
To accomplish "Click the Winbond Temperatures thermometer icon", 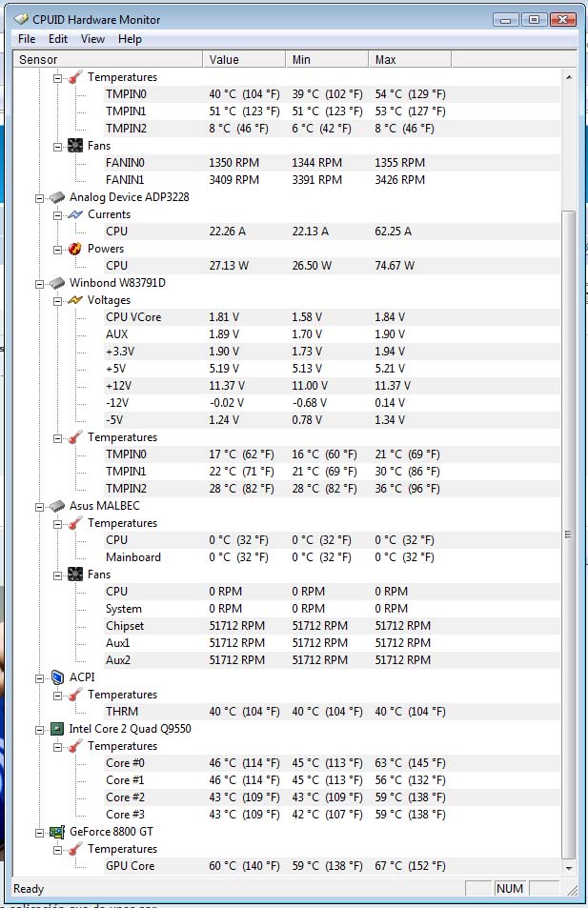I will [x=75, y=437].
